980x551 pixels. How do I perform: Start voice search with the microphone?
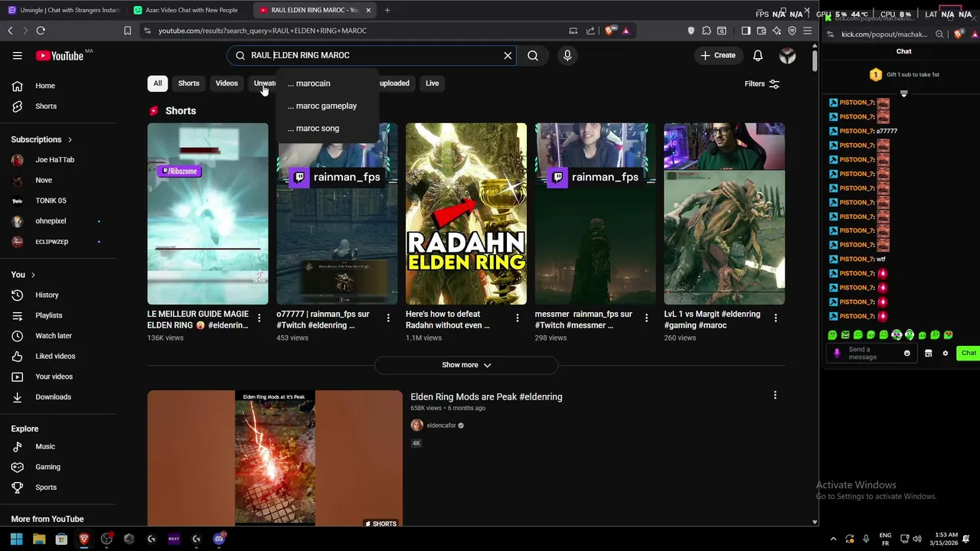click(567, 55)
